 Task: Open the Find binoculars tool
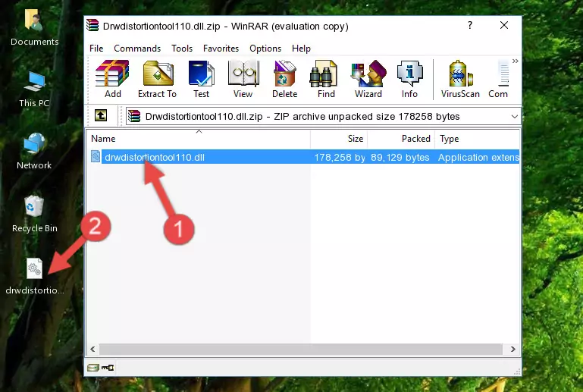point(326,79)
